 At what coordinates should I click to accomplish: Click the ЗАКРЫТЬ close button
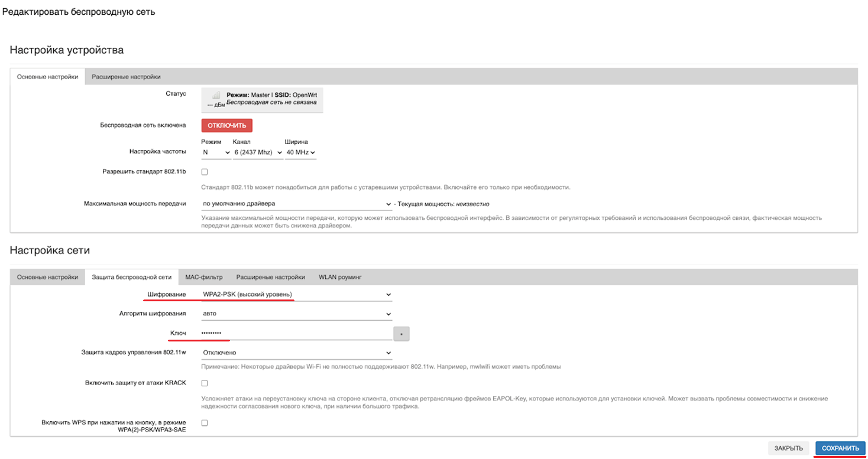point(788,448)
